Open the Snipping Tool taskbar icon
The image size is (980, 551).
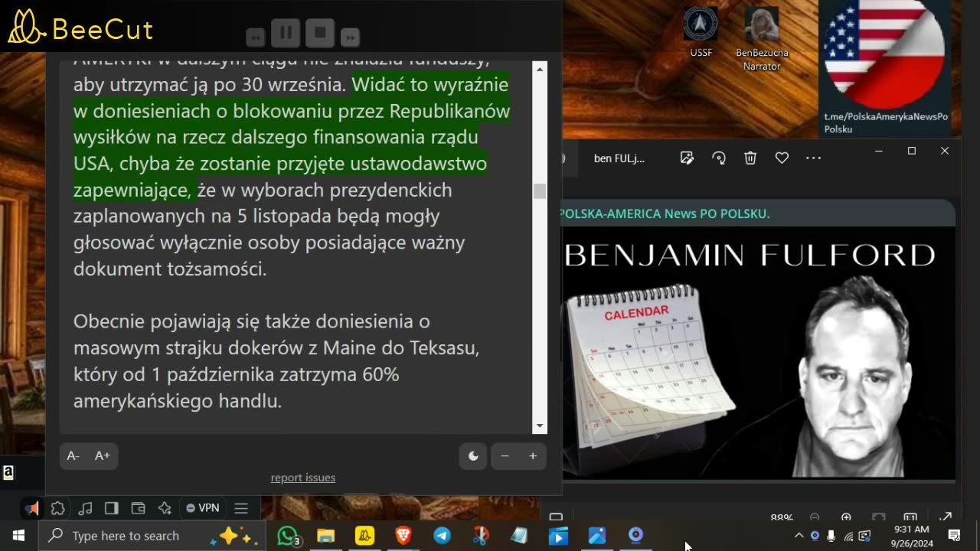pos(481,536)
